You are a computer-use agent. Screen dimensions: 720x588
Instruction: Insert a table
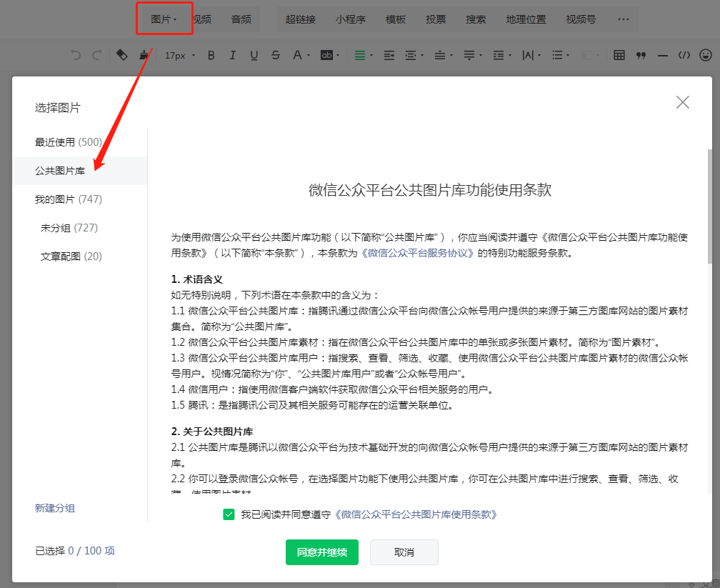(619, 55)
